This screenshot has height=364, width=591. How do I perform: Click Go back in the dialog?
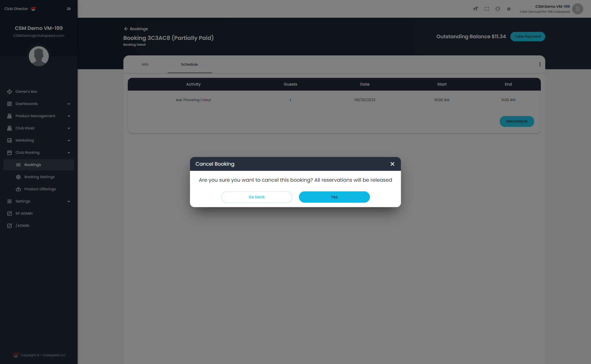coord(257,197)
